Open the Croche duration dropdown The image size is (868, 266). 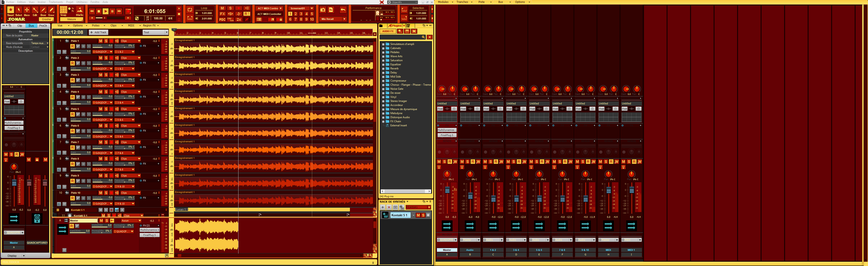tap(47, 19)
